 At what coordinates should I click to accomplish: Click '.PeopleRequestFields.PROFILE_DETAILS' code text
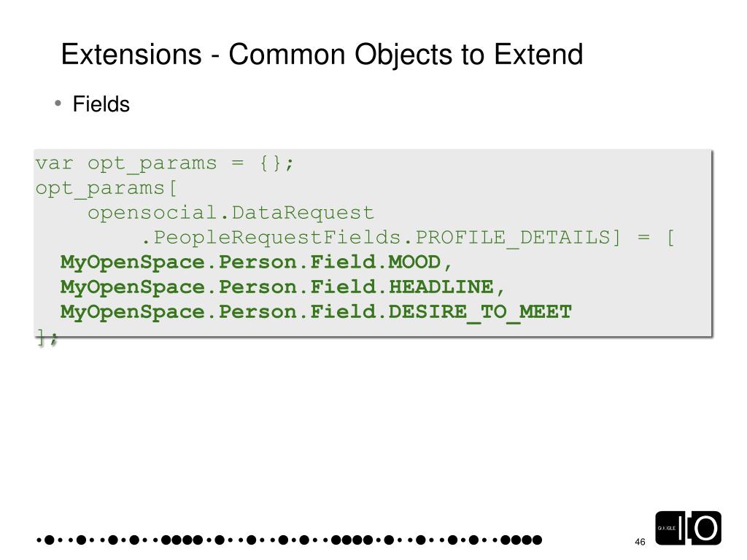point(381,238)
